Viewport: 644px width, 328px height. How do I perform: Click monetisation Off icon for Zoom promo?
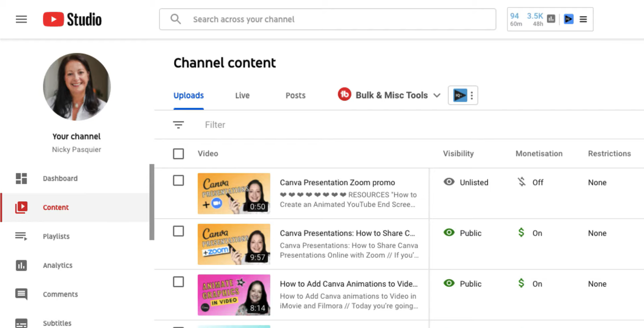point(522,182)
